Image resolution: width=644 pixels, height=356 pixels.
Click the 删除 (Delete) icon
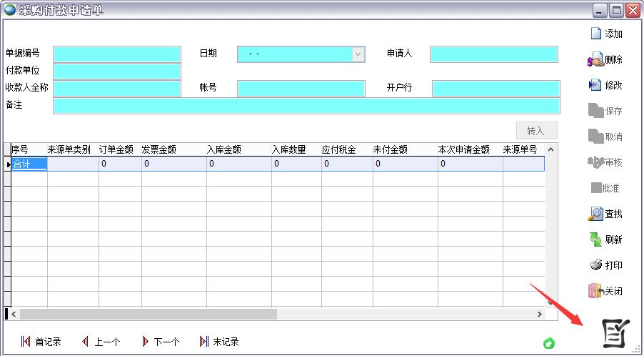[x=596, y=60]
